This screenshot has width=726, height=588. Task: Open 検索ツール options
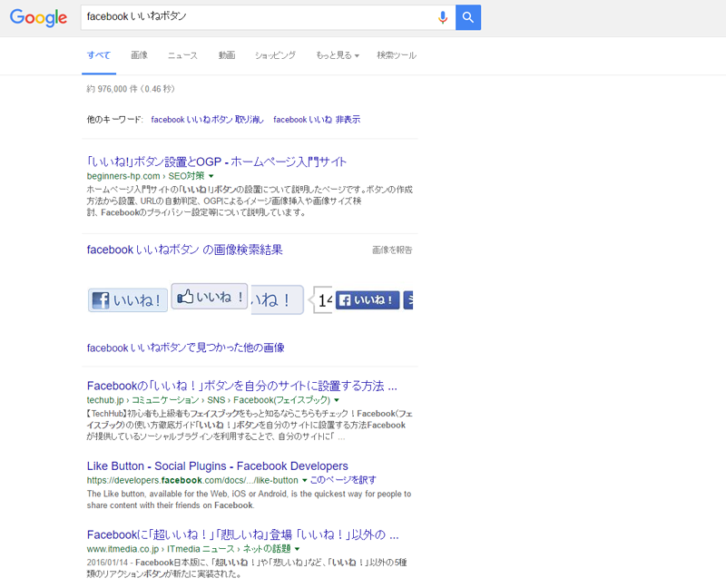coord(397,55)
